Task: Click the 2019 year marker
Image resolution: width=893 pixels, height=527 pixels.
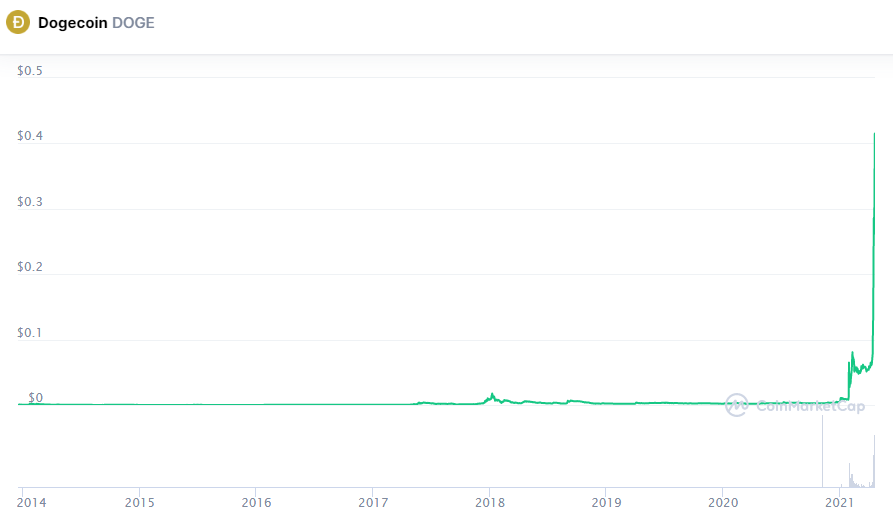Action: click(x=606, y=501)
